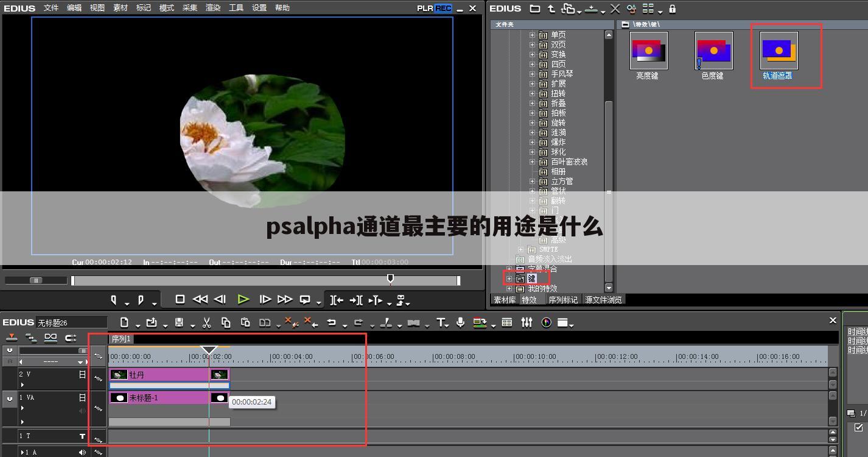Open the Vectorscope circular icon
Screen dimensions: 868x457
[x=546, y=322]
